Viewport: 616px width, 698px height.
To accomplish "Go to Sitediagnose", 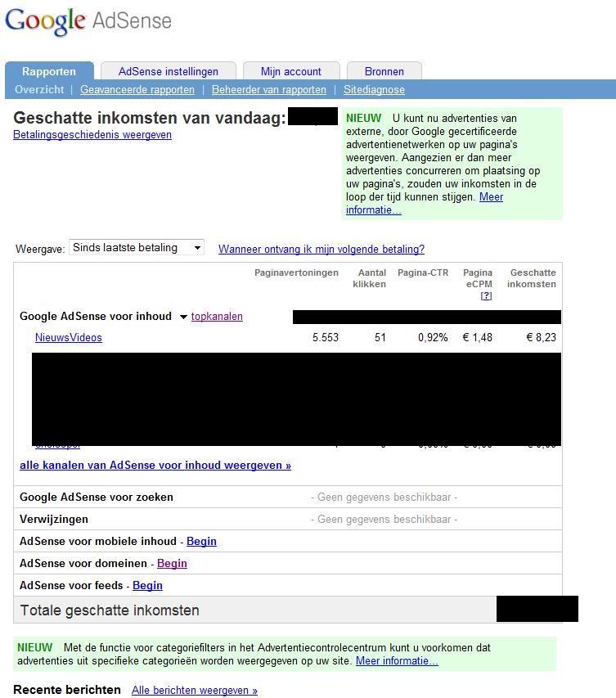I will tap(374, 89).
